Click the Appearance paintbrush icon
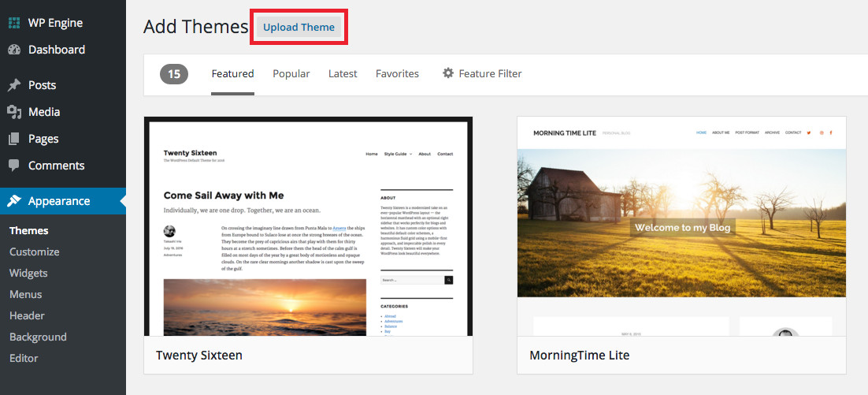This screenshot has height=395, width=868. pyautogui.click(x=14, y=201)
